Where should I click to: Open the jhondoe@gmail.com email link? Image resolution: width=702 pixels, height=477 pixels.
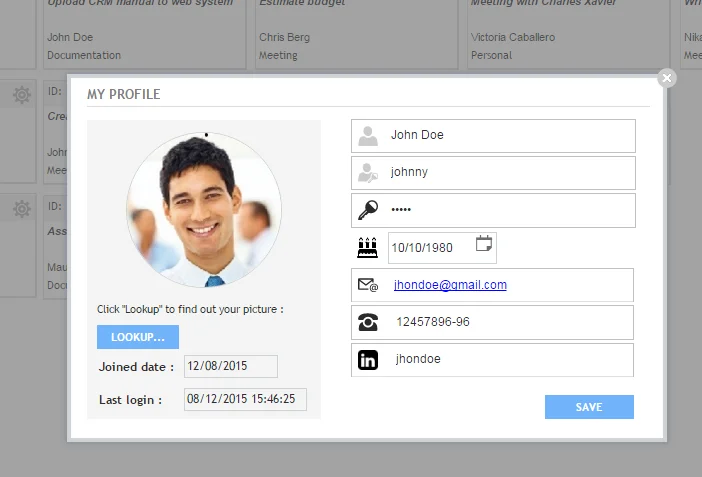point(450,285)
